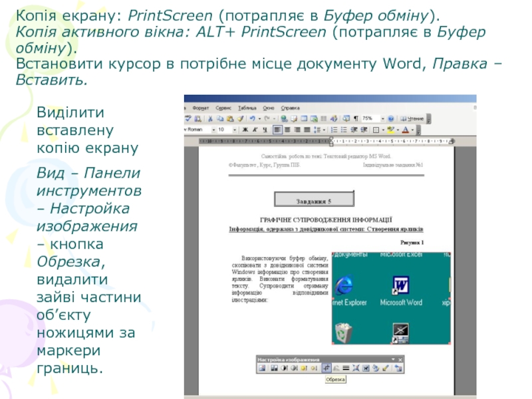Click the Increase Indent icon
Screen dimensions: 532x399
[364, 130]
